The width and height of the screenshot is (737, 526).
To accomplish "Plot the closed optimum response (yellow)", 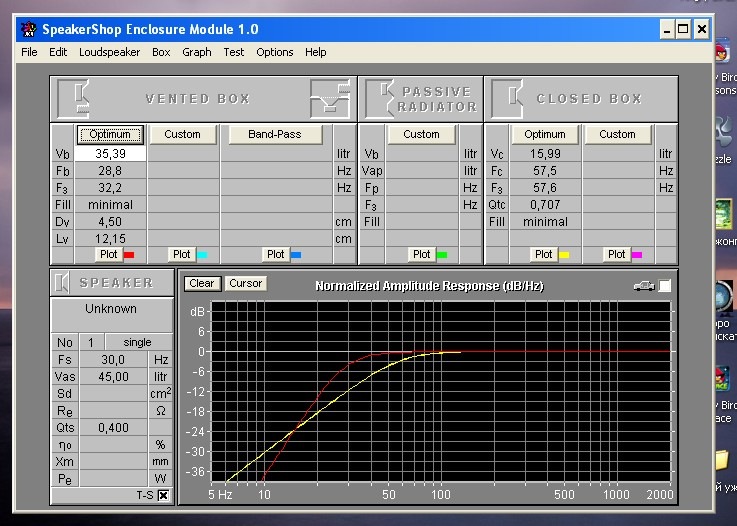I will (544, 254).
